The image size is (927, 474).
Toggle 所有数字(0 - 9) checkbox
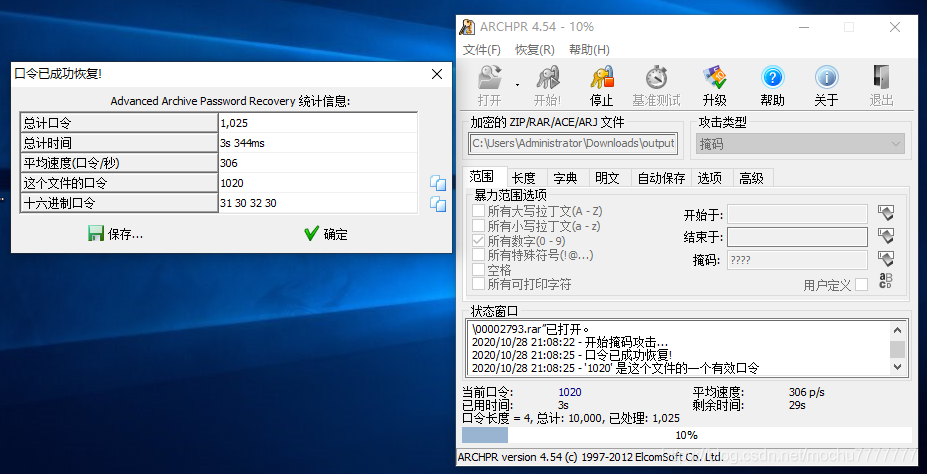tap(478, 241)
